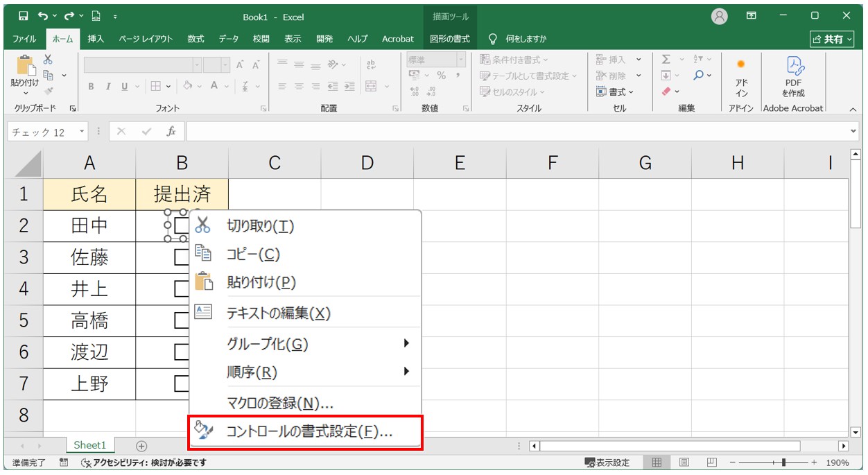Tick the checkbox in the 高橋 row
Image resolution: width=868 pixels, height=475 pixels.
(x=182, y=320)
